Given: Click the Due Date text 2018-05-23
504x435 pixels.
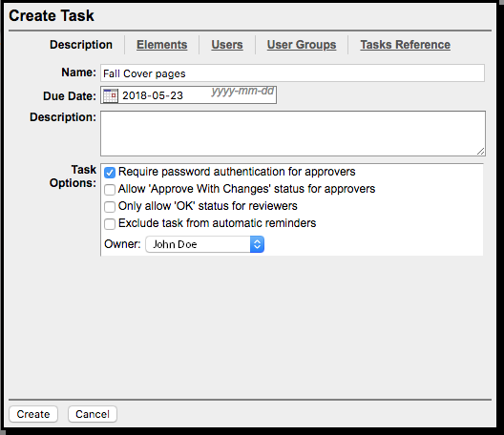Looking at the screenshot, I should (x=153, y=95).
